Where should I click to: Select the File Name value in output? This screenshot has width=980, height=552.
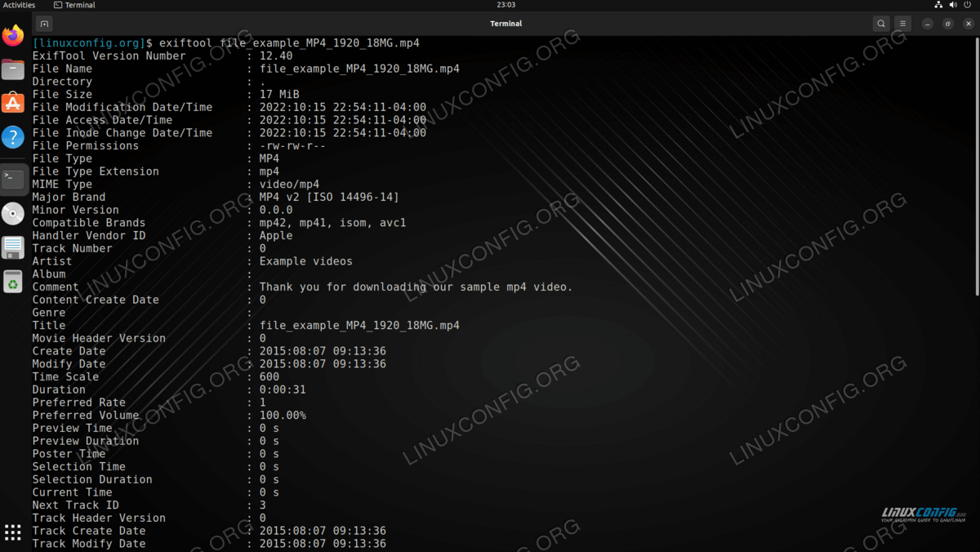point(359,69)
